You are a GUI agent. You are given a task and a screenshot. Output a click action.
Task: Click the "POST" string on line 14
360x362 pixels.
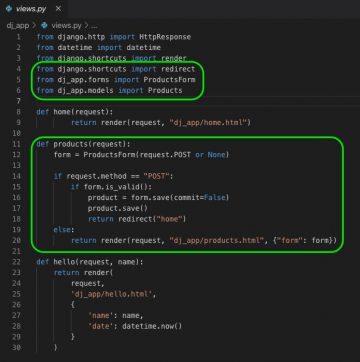click(156, 176)
